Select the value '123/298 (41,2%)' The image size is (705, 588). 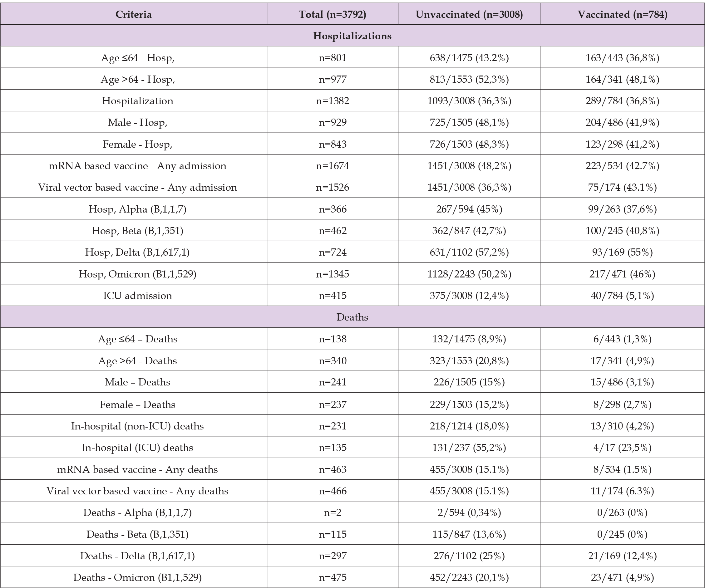(x=622, y=144)
